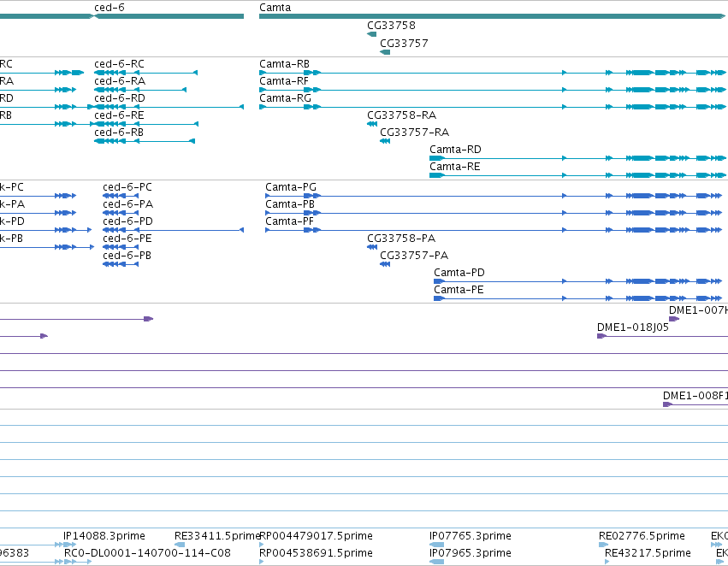Screen dimensions: 728x566
Task: Click the Camta gene span bar
Action: (x=492, y=16)
